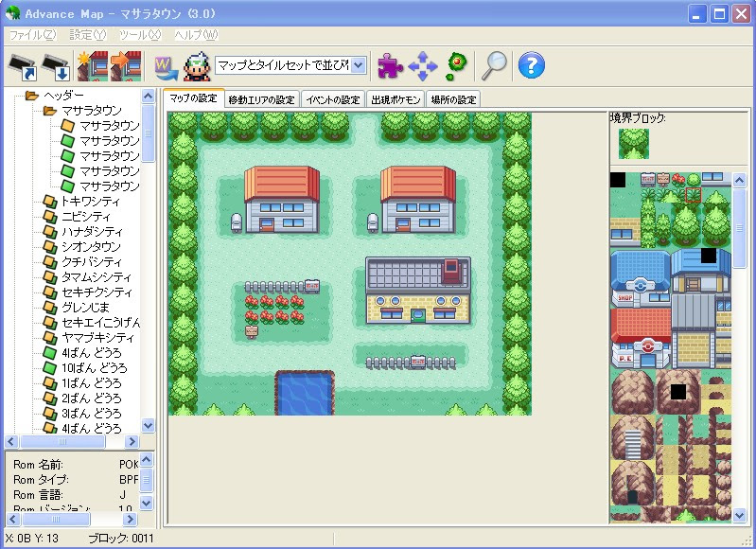756x549 pixels.
Task: Click the ブロック: 0011 status bar text
Action: pos(121,539)
